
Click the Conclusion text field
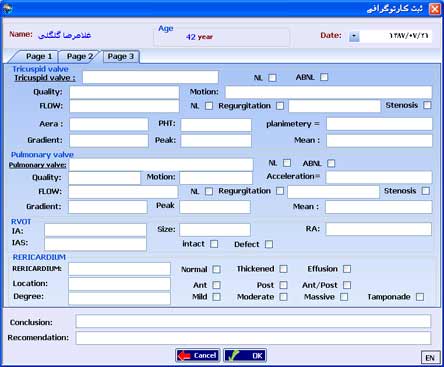click(x=253, y=322)
